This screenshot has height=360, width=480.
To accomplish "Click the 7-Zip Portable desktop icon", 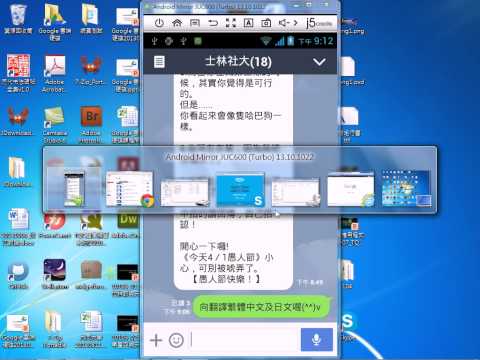I will [91, 70].
